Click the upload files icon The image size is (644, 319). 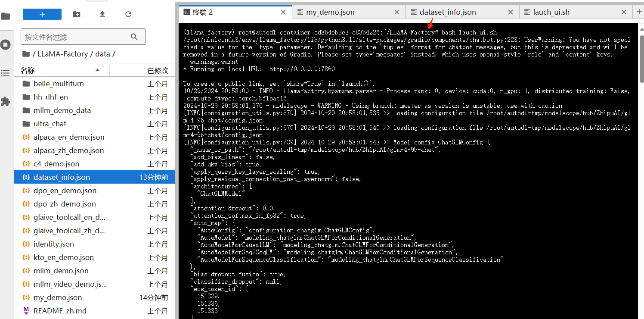(102, 14)
